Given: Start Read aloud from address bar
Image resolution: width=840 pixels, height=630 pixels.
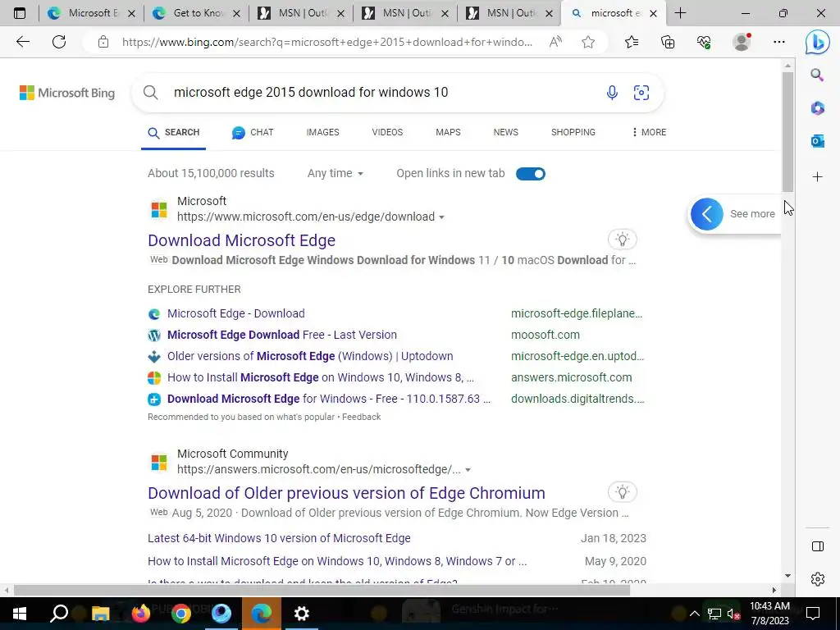Looking at the screenshot, I should pos(555,42).
